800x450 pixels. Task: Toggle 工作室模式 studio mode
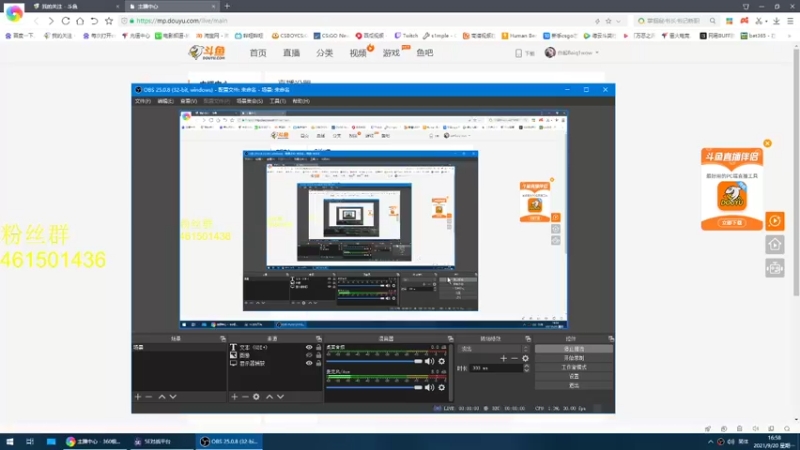[574, 367]
